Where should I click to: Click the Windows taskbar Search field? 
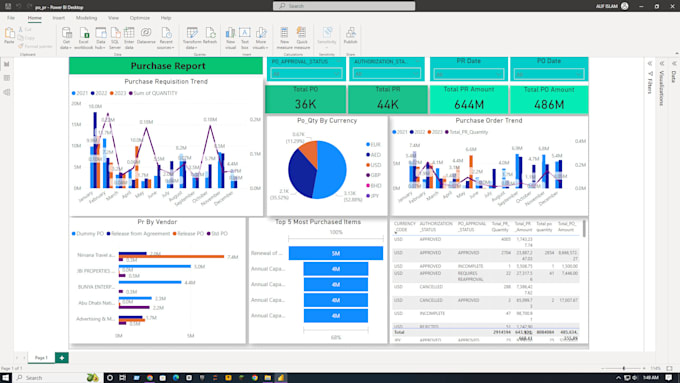coord(57,378)
